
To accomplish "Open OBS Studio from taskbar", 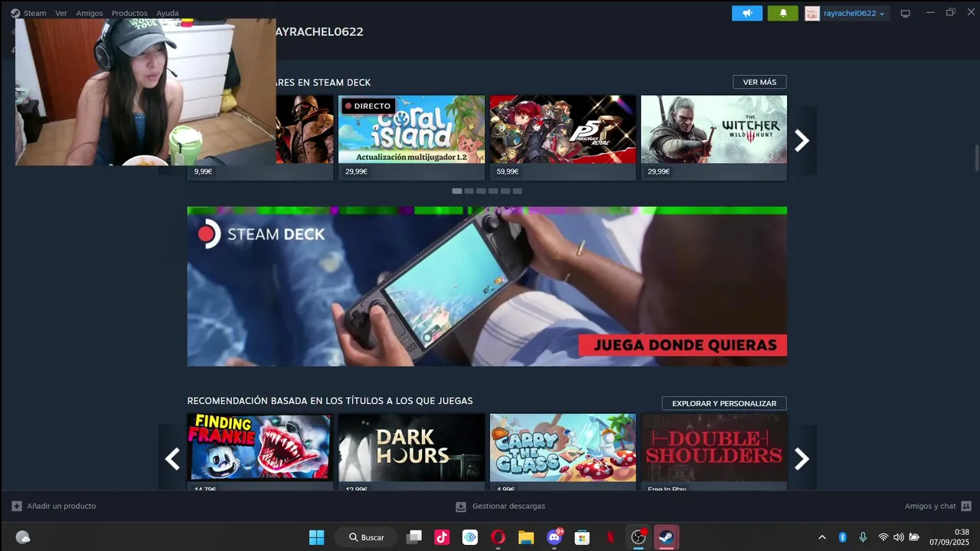I will point(638,537).
